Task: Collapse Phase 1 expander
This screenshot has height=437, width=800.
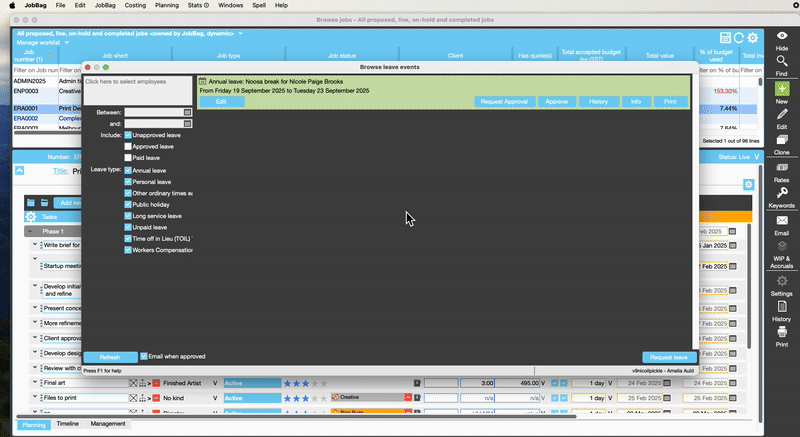Action: click(x=30, y=231)
